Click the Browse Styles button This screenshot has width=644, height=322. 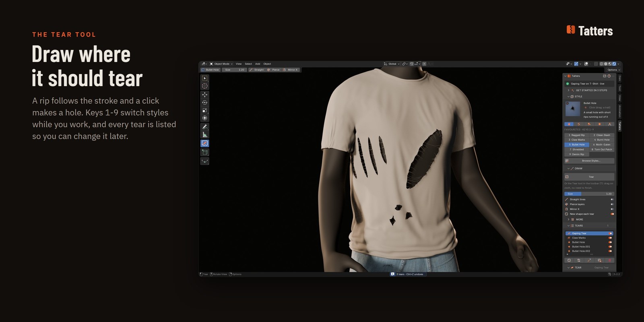589,161
